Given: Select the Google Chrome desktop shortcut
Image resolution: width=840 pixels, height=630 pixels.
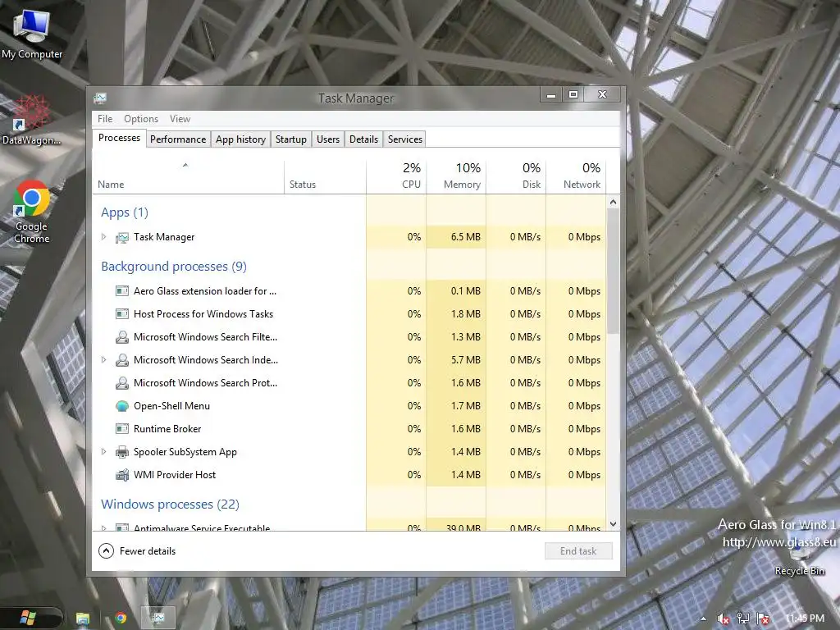Looking at the screenshot, I should tap(32, 212).
